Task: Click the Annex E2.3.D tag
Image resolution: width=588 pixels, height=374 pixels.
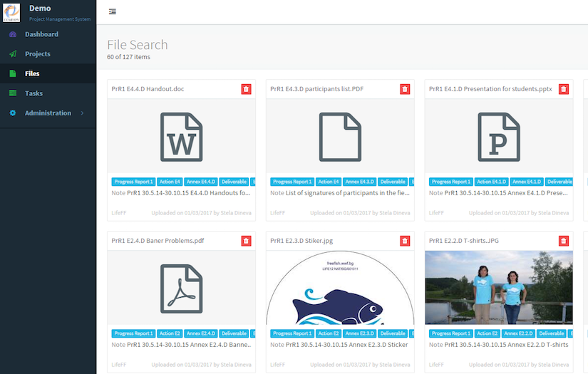Action: click(x=360, y=333)
